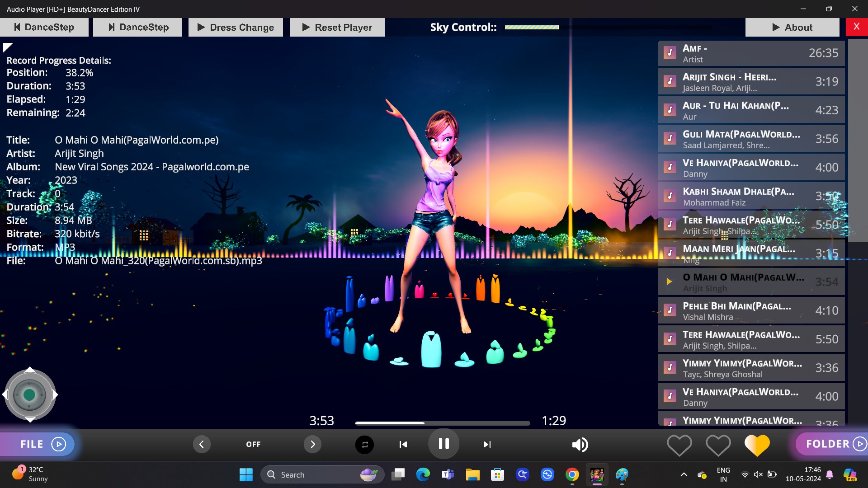Click the Reset Player button

click(x=337, y=27)
